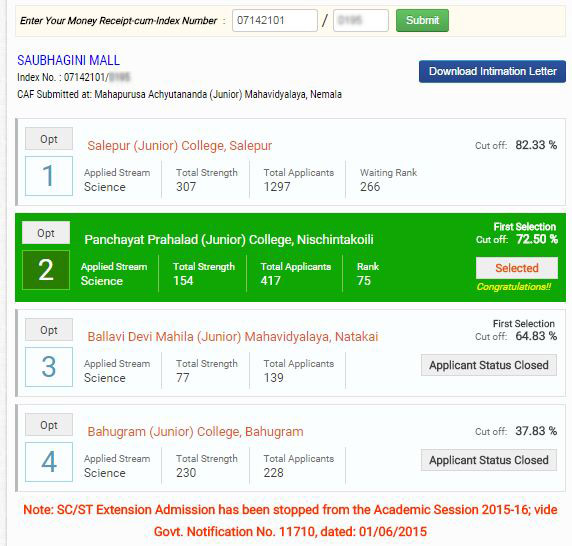Click Total Strength value 77
572x546 pixels.
(183, 377)
